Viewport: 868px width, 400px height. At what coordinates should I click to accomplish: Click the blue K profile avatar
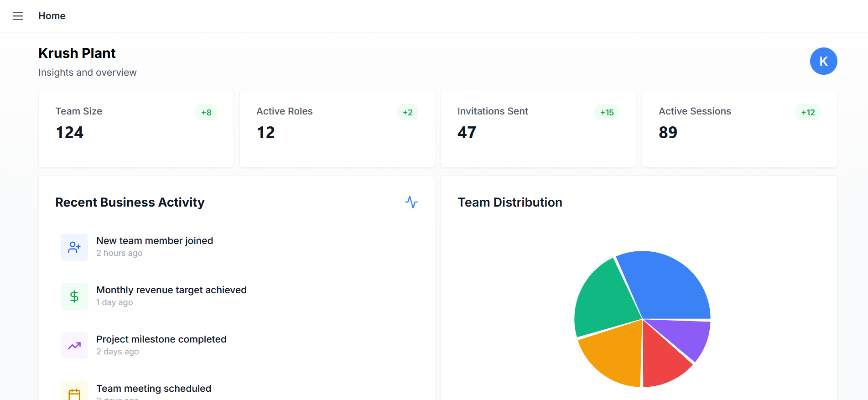(823, 61)
